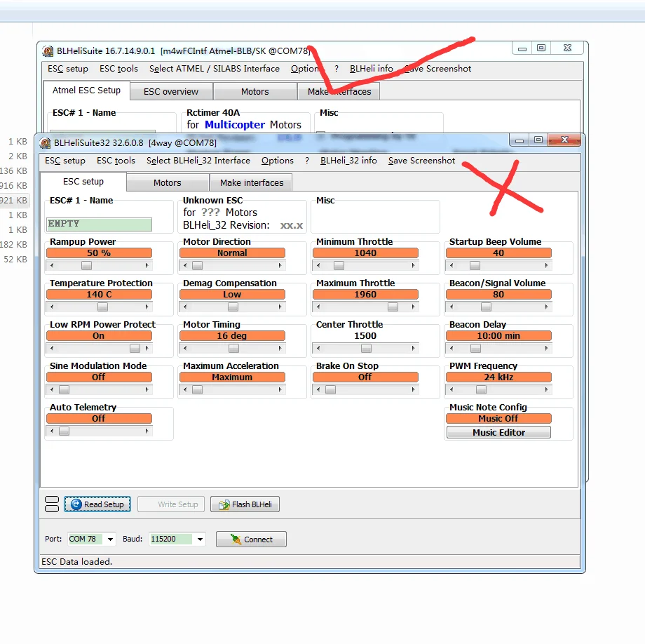Click the Multicopter text in back window

coord(235,125)
